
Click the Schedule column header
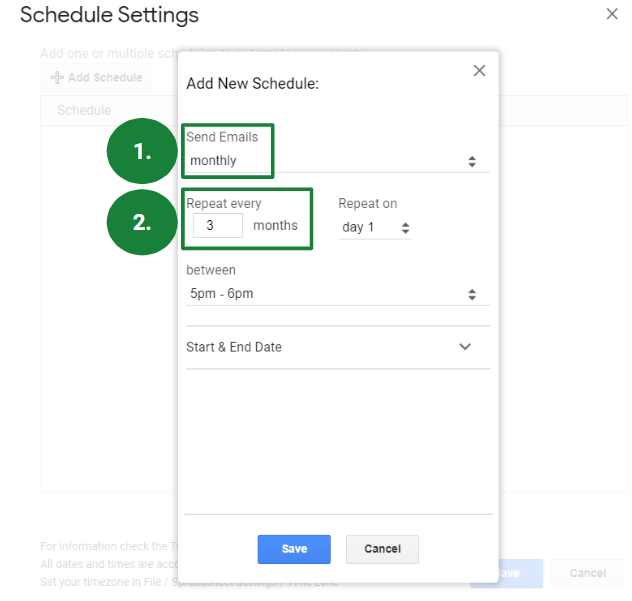[84, 110]
